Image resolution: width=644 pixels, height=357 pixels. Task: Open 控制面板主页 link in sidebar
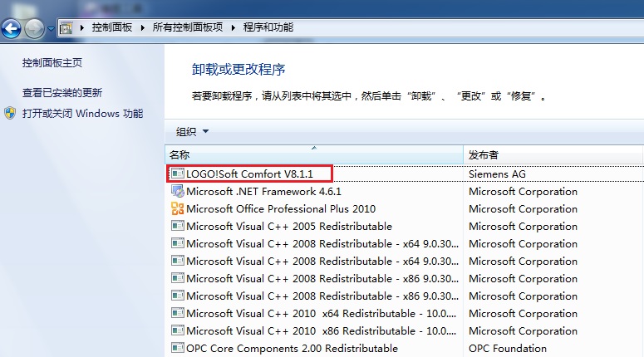pyautogui.click(x=52, y=63)
